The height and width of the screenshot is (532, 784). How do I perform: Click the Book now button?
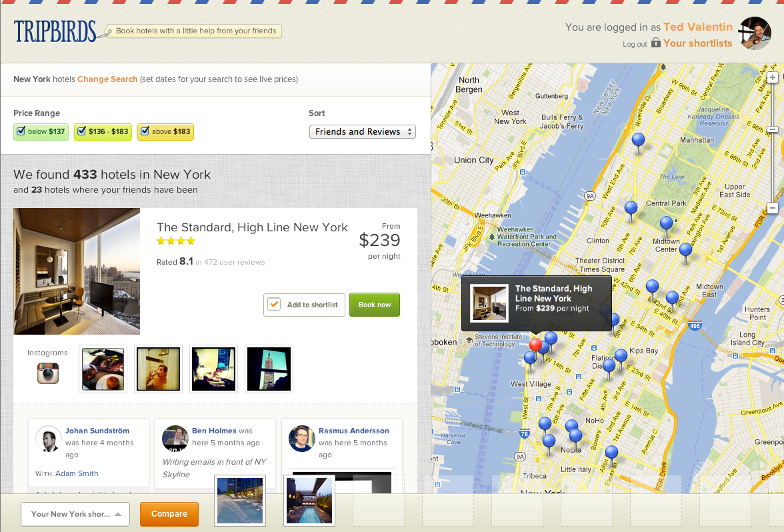[375, 305]
